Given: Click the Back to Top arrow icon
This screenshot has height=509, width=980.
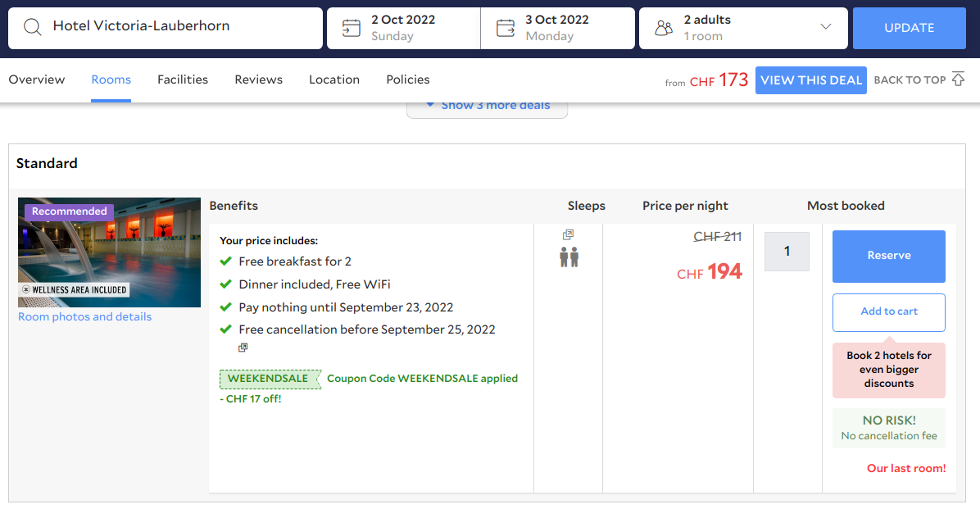Looking at the screenshot, I should pyautogui.click(x=958, y=80).
